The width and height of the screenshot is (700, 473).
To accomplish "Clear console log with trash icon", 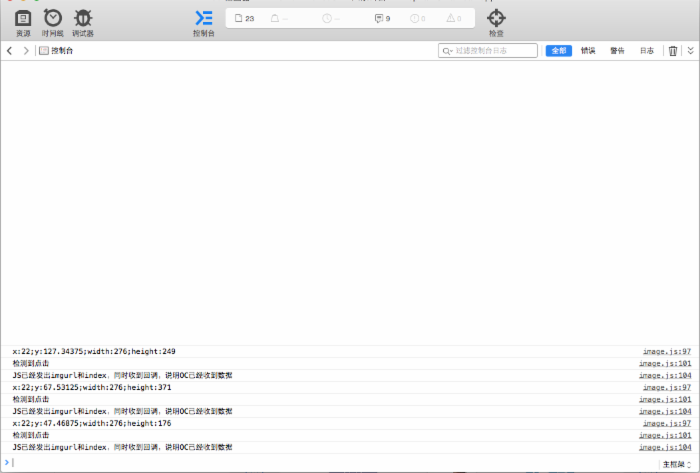I will click(673, 51).
